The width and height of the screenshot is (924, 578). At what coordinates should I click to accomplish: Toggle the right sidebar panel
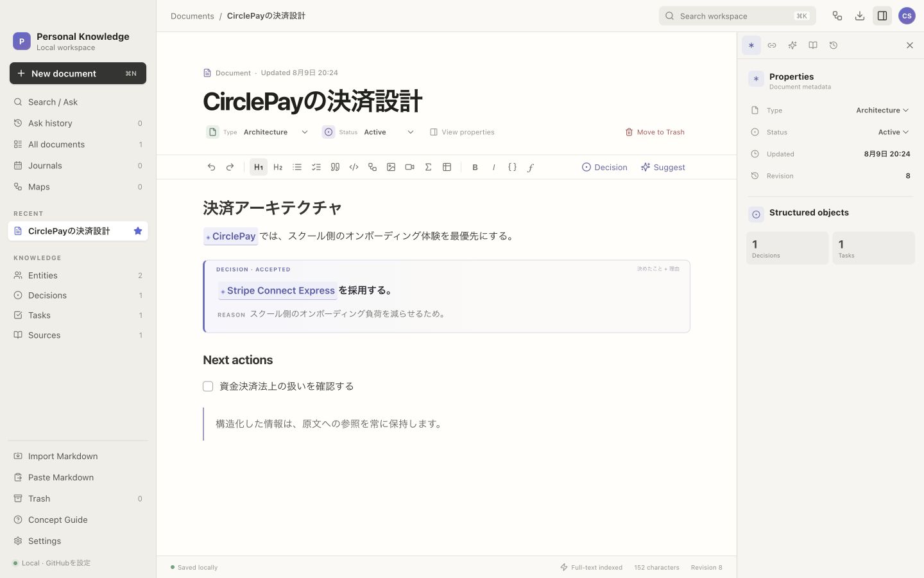[882, 16]
